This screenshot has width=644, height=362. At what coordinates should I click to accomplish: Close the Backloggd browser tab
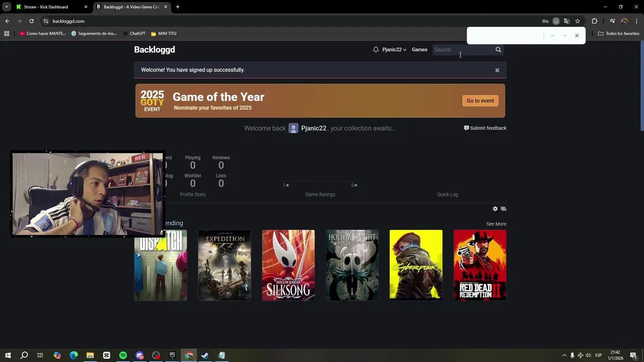click(x=166, y=7)
